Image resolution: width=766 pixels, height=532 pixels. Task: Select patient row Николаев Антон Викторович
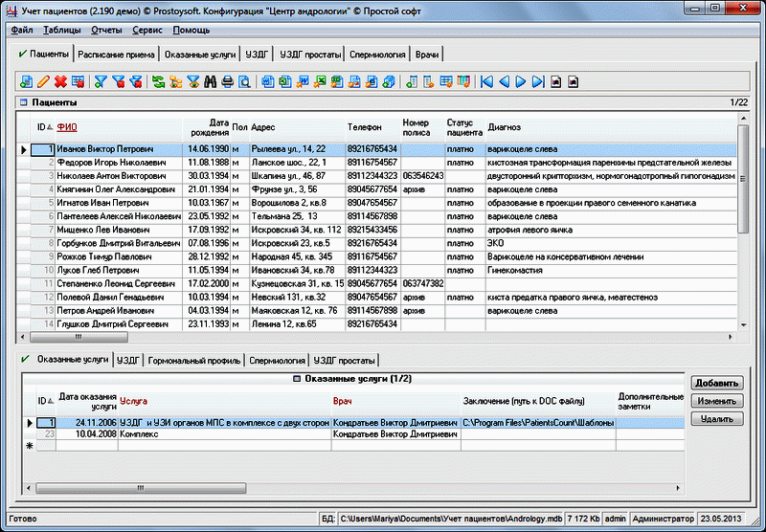click(103, 176)
